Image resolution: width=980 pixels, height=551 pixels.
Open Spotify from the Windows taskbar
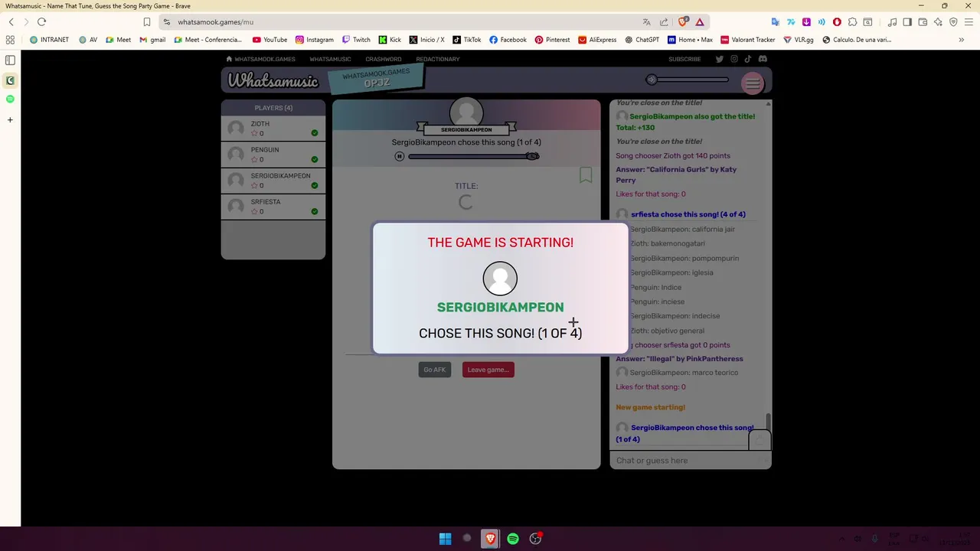[x=513, y=539]
